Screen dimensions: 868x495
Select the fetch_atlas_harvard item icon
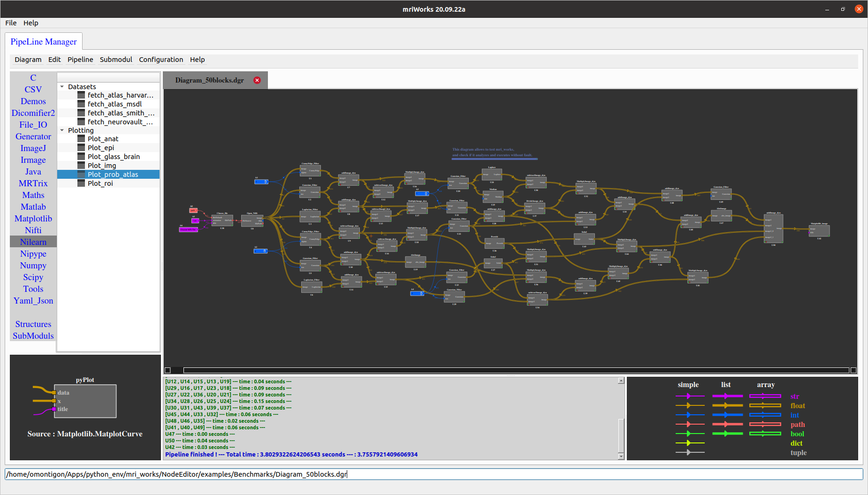pos(81,95)
